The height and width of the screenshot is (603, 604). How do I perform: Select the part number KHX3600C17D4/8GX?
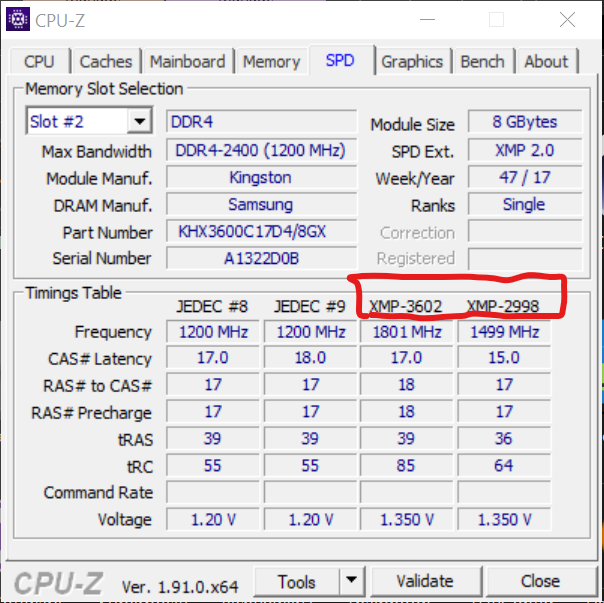(262, 232)
